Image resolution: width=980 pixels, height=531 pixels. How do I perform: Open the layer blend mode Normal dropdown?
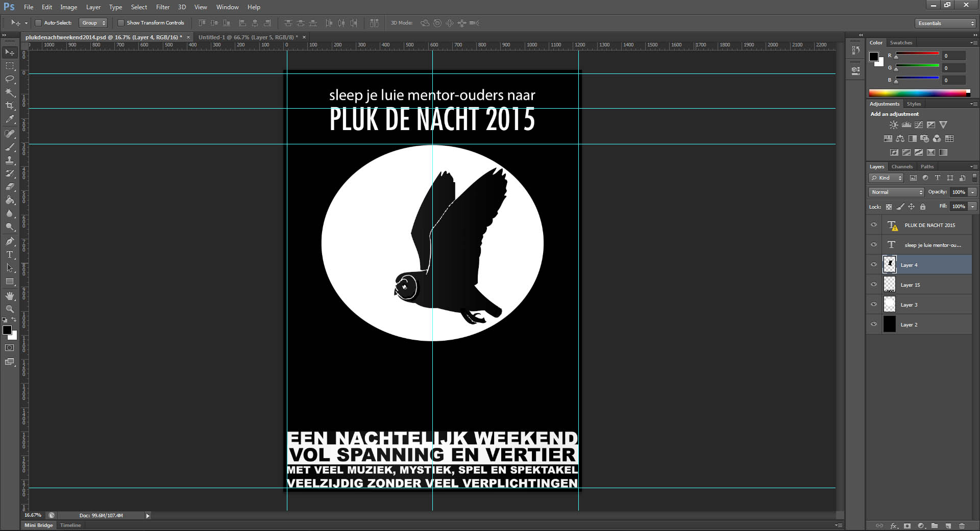[896, 192]
